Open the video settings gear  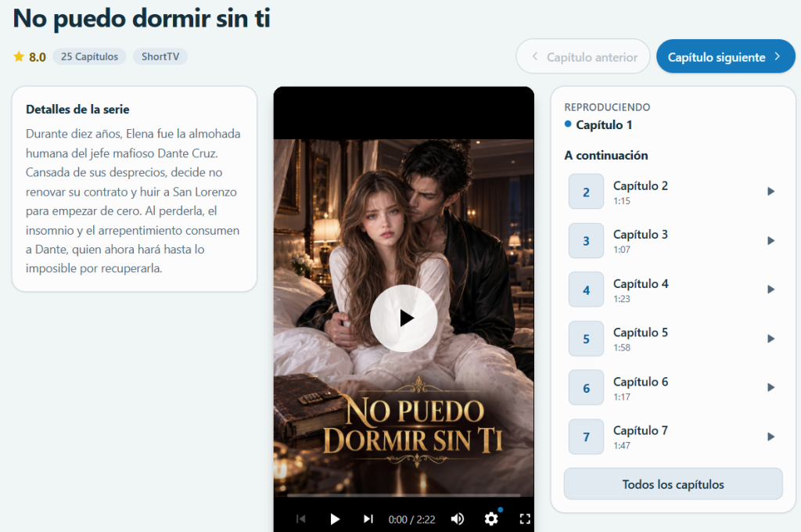(491, 519)
